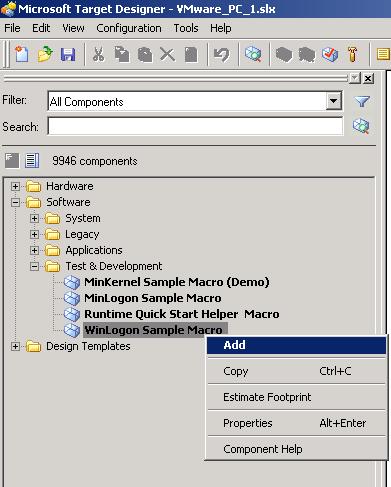Open the panel options arrow near close

355,78
